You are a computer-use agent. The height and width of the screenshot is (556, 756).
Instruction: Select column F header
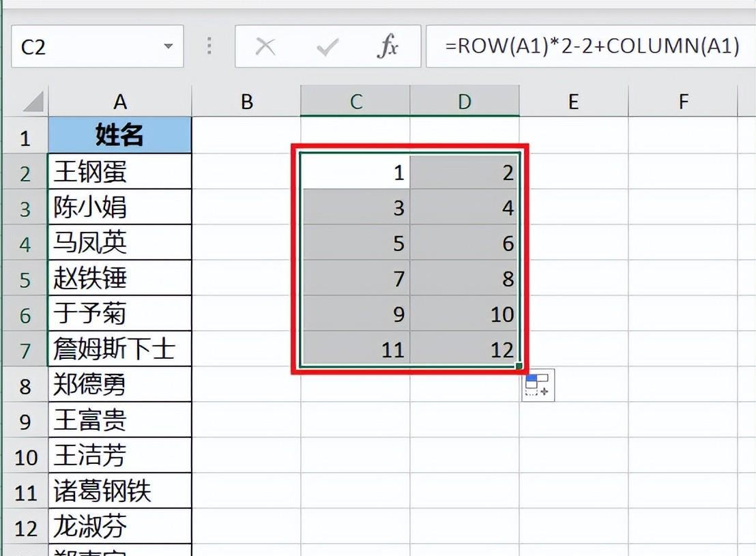(683, 101)
